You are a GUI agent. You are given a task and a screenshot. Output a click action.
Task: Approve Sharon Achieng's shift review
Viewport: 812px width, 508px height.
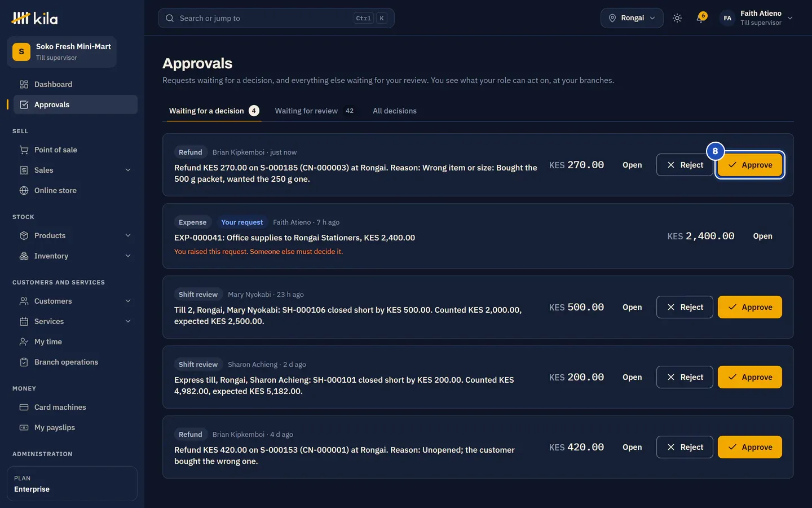(x=750, y=377)
